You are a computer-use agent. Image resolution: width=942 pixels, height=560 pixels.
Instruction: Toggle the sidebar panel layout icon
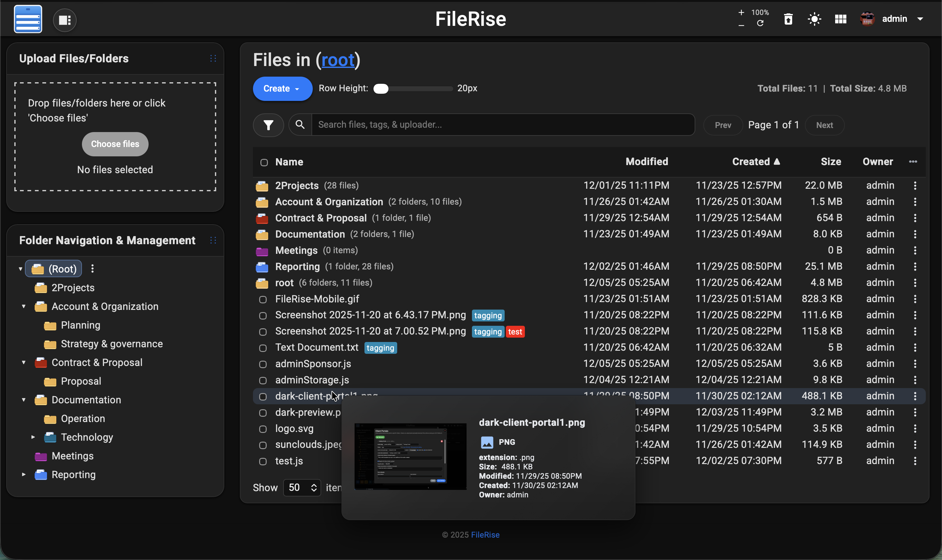click(x=64, y=20)
